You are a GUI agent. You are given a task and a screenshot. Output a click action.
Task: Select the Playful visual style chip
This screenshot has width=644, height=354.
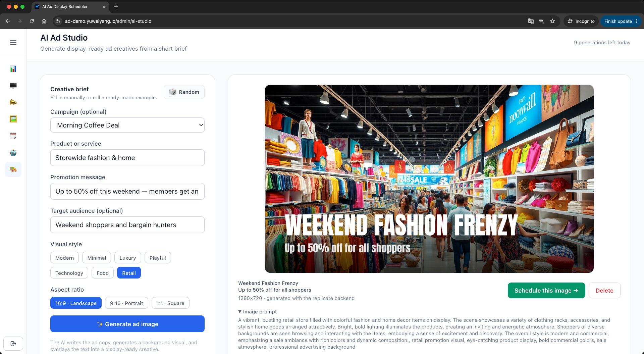pyautogui.click(x=157, y=258)
